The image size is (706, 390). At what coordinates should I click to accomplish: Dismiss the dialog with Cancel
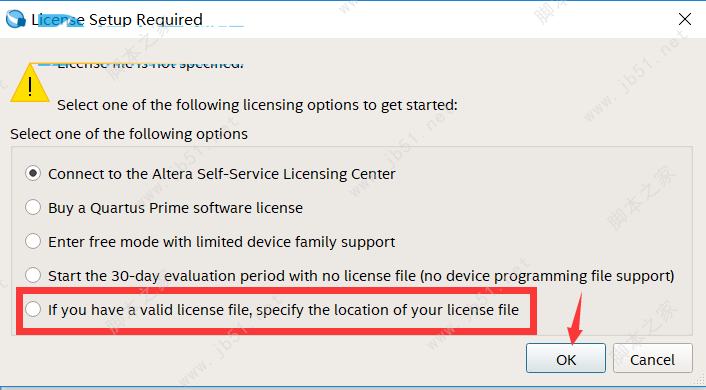[x=652, y=358]
